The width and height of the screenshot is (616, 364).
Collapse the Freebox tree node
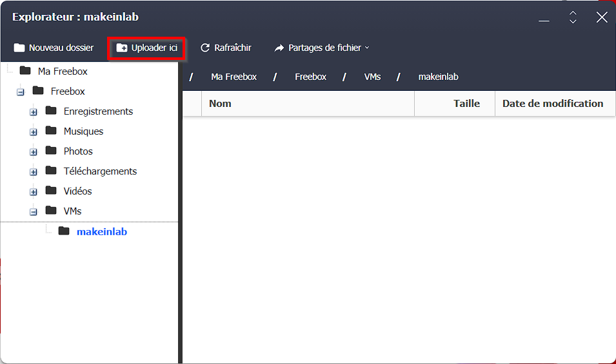coord(21,92)
